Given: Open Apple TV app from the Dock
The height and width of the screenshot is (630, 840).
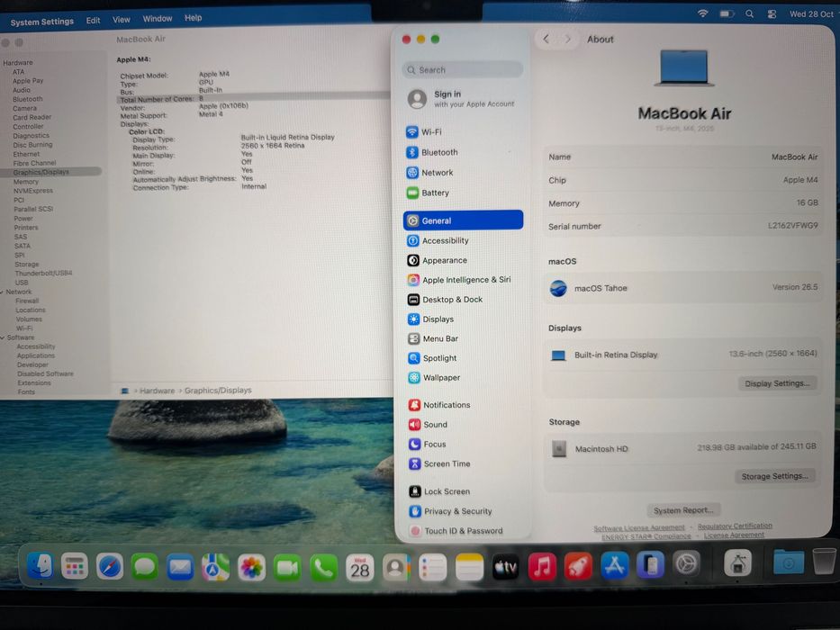Looking at the screenshot, I should pyautogui.click(x=505, y=567).
